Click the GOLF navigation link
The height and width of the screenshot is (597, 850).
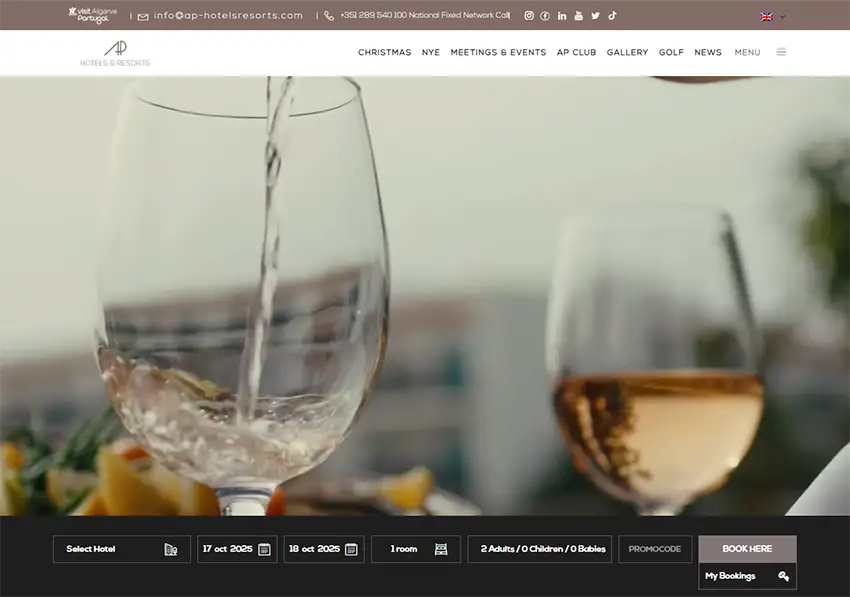pos(671,52)
